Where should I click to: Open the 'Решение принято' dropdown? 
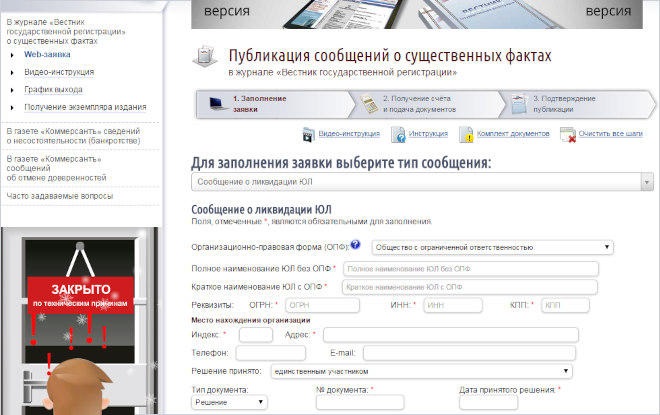tap(421, 371)
